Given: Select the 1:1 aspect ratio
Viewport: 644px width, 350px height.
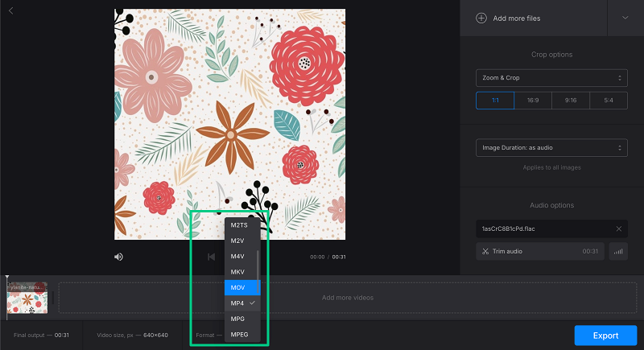Looking at the screenshot, I should [495, 100].
